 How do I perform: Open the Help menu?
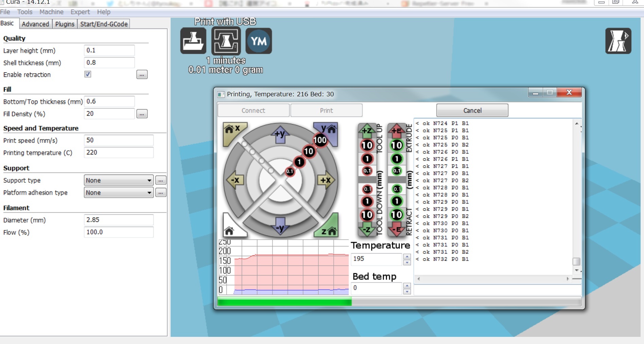(x=104, y=12)
